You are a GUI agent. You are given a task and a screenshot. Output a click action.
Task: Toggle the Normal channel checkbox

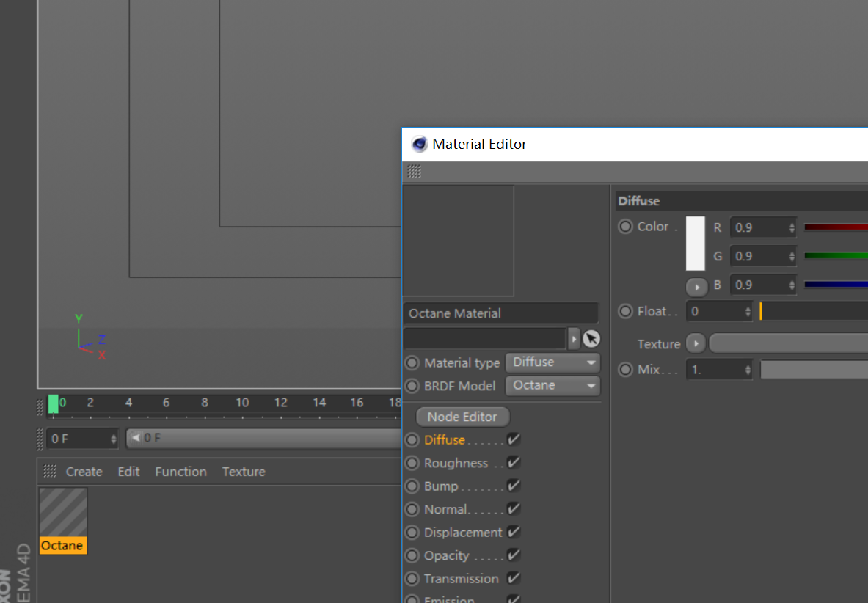coord(514,509)
